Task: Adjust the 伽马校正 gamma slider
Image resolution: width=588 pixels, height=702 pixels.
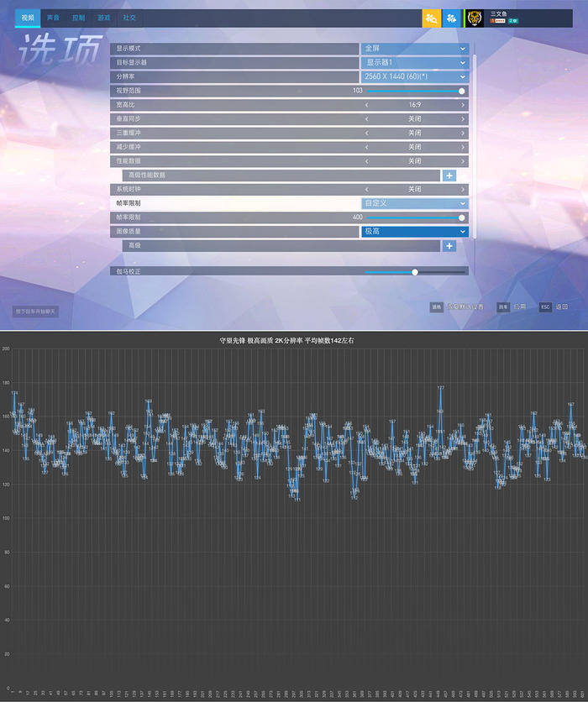Action: click(415, 272)
